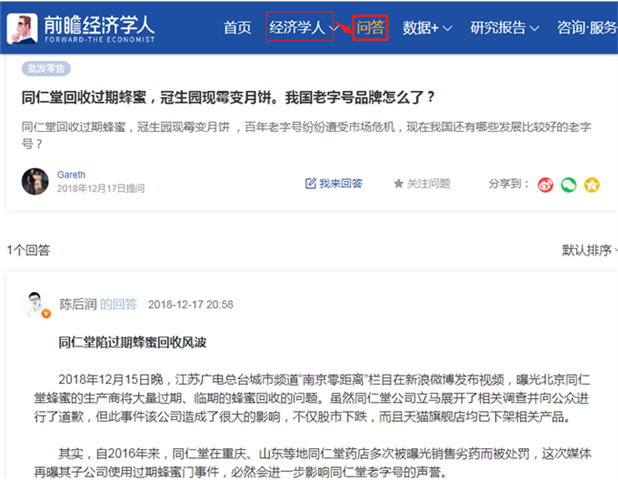618x480 pixels.
Task: Open 陈后润's avatar picture
Action: pos(36,305)
